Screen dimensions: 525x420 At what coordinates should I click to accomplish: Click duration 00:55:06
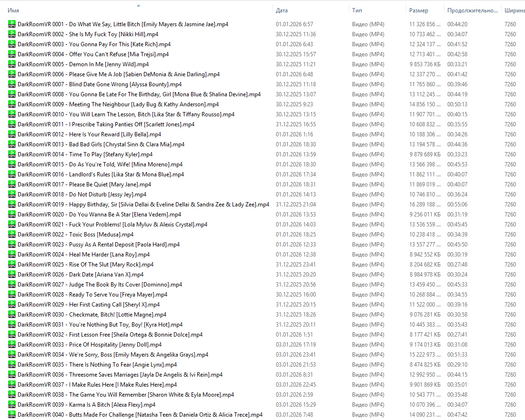(x=457, y=205)
